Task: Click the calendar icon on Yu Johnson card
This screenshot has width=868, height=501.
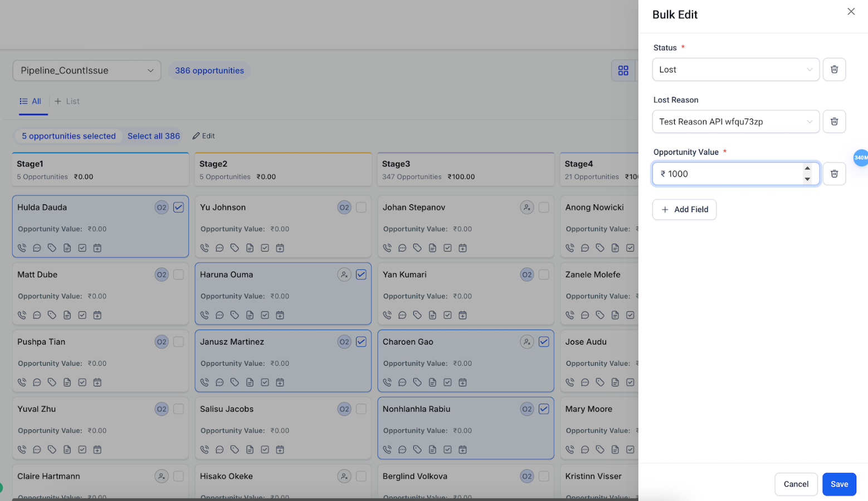Action: (280, 248)
